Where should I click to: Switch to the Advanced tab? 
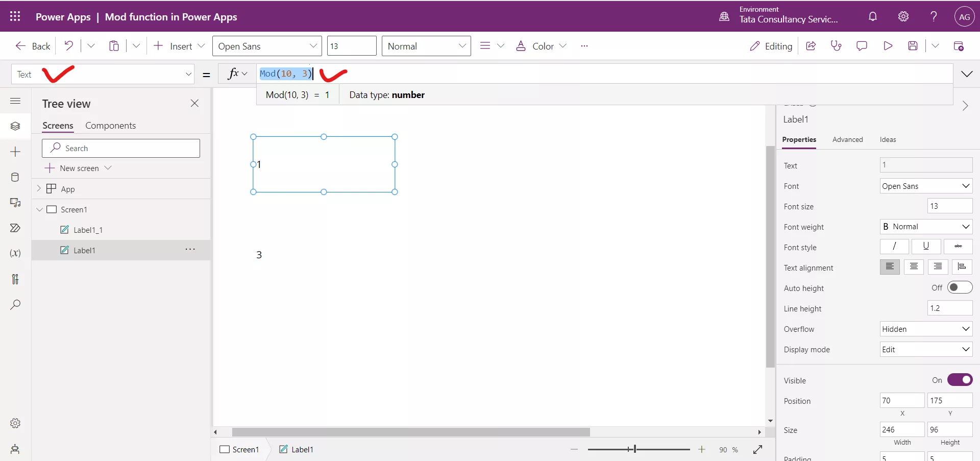click(x=847, y=139)
